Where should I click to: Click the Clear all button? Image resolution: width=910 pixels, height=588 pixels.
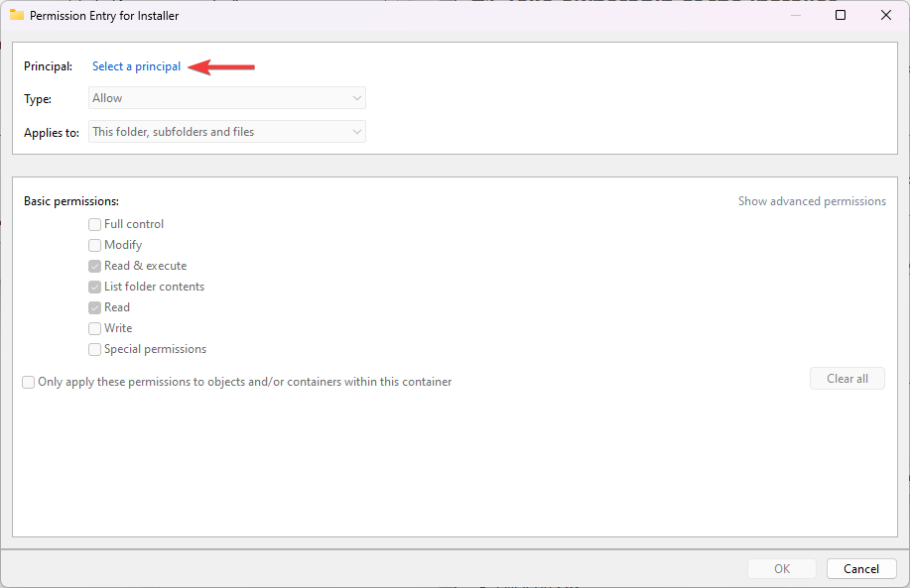click(847, 379)
